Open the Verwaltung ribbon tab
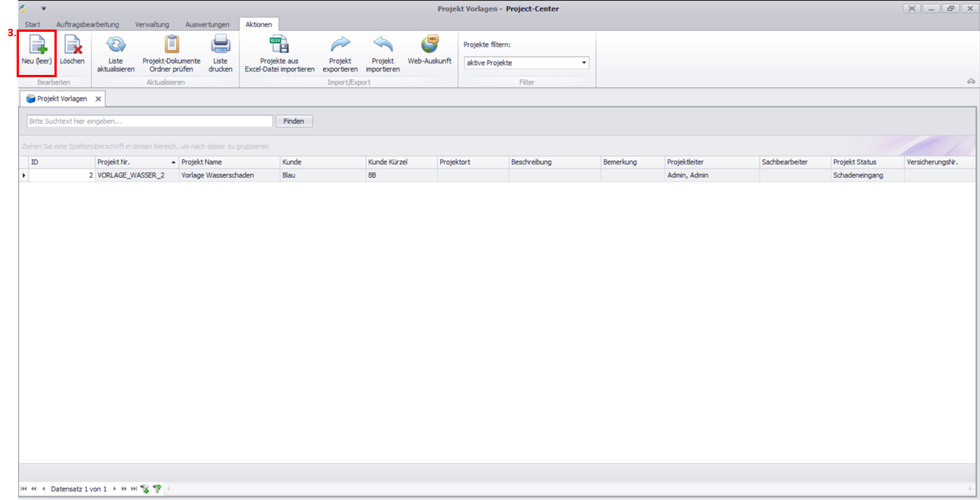 (x=152, y=24)
